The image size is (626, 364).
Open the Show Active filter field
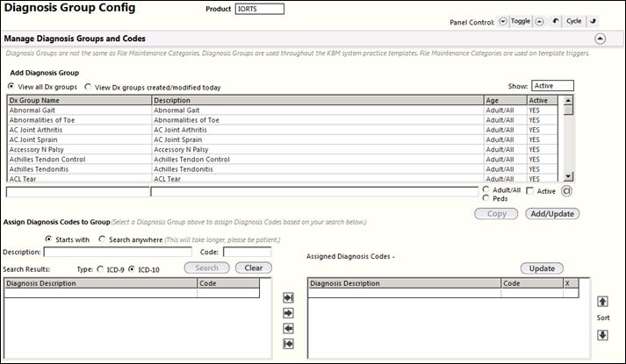(x=552, y=86)
